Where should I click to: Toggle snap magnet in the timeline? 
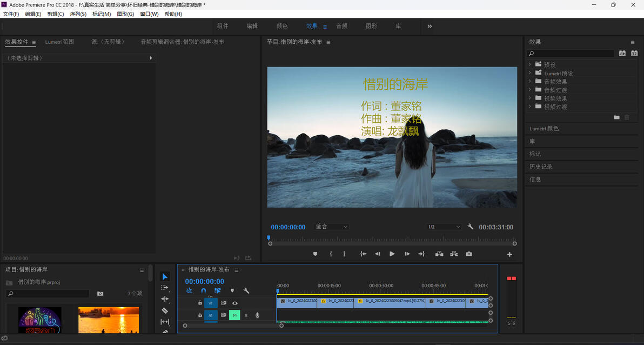(203, 290)
